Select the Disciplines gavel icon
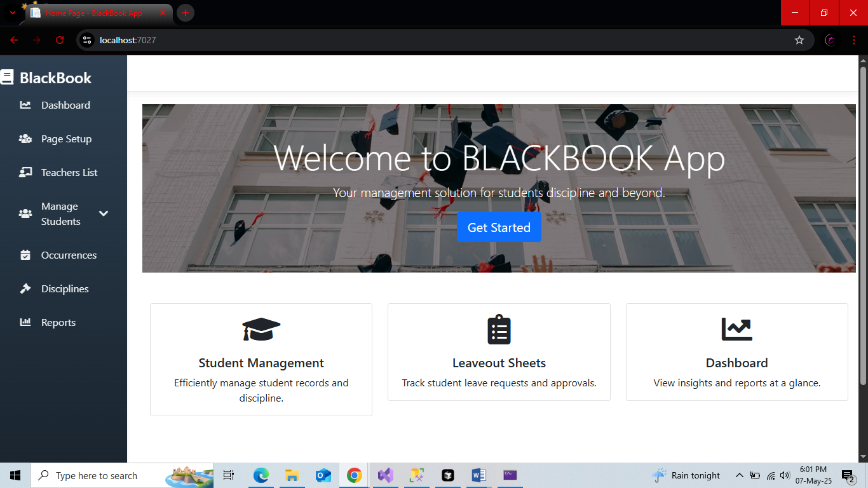 click(x=25, y=289)
